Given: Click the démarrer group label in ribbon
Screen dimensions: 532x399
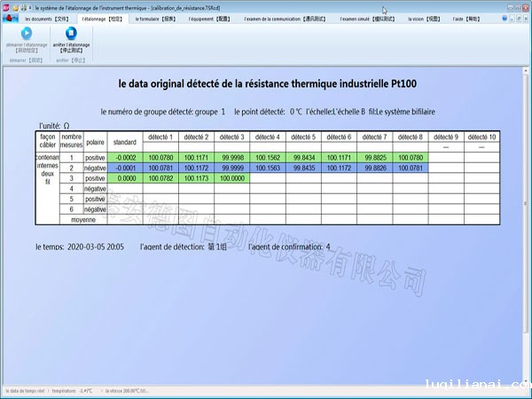Looking at the screenshot, I should click(26, 60).
